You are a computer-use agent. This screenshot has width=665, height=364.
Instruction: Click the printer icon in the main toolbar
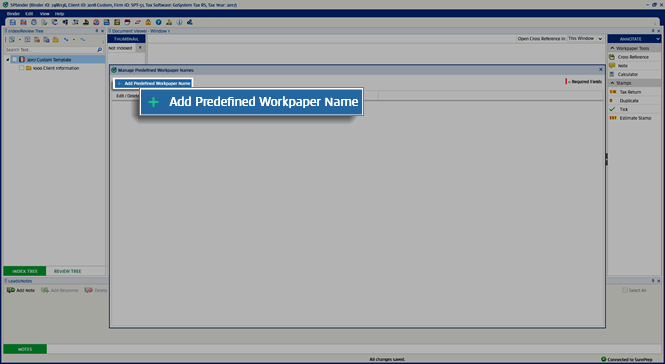pos(34,22)
